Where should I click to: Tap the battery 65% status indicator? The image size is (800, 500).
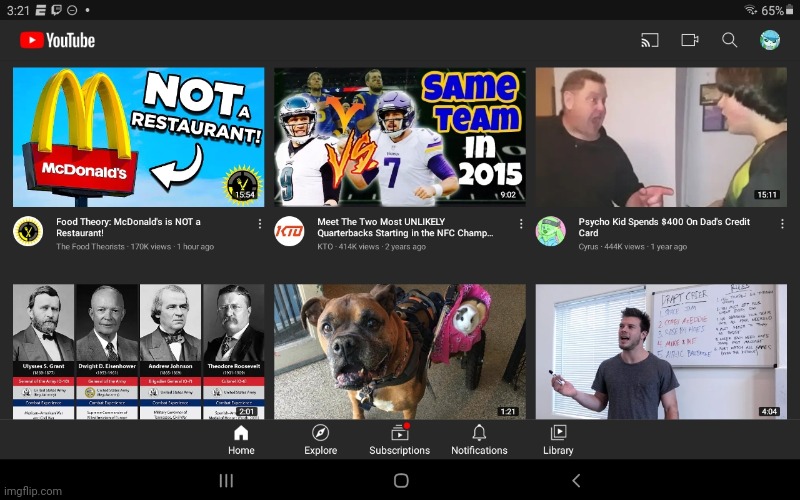tap(778, 10)
